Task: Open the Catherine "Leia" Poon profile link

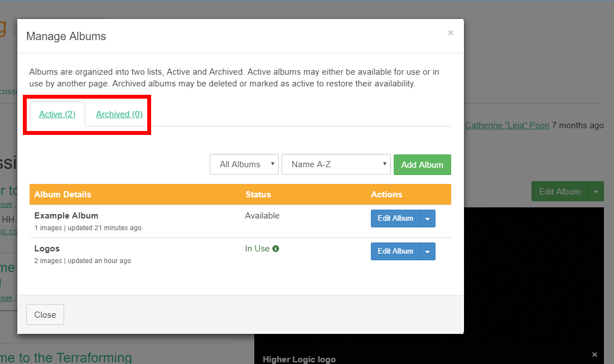Action: pyautogui.click(x=507, y=125)
